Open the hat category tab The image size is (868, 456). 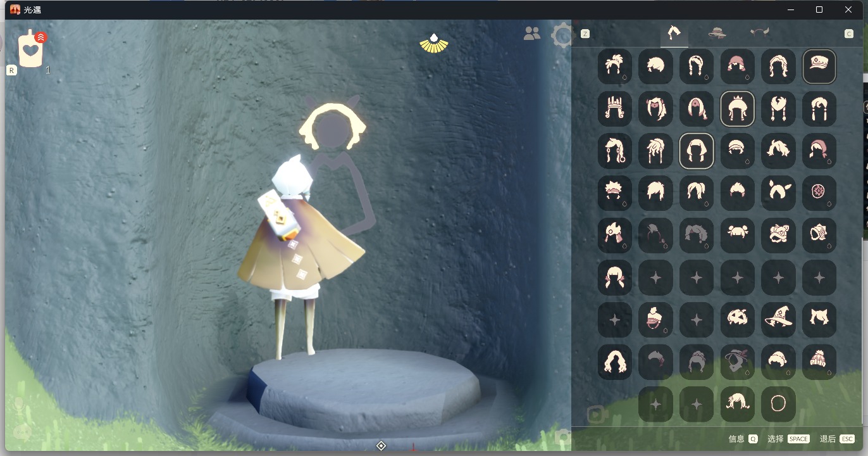tap(717, 32)
